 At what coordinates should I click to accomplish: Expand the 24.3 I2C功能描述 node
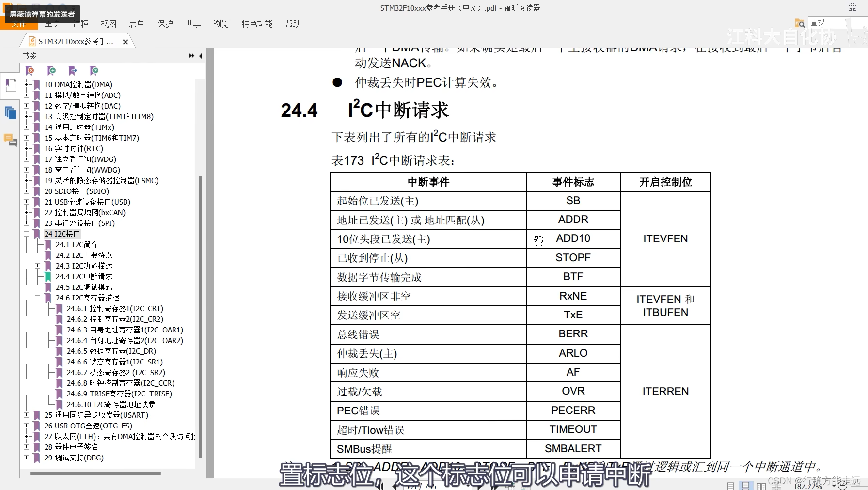pyautogui.click(x=37, y=266)
